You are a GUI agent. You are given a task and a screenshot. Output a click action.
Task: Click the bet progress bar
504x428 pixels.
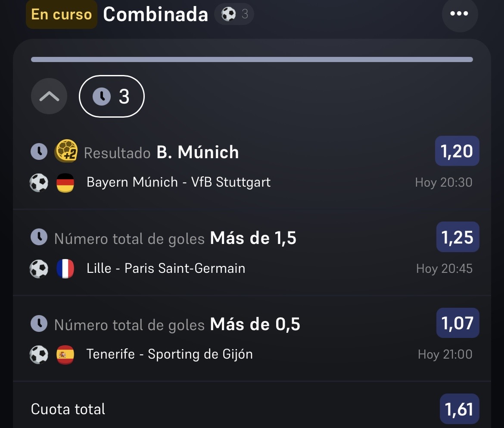(x=252, y=59)
